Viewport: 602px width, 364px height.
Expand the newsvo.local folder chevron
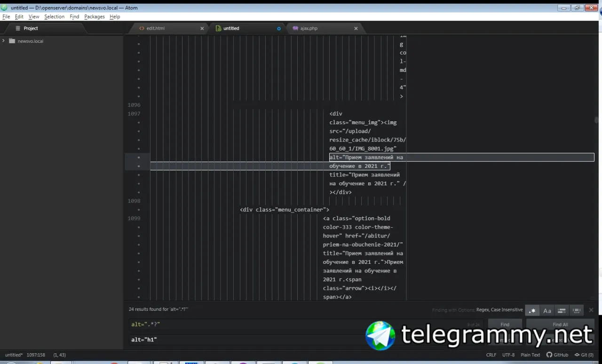[x=3, y=41]
